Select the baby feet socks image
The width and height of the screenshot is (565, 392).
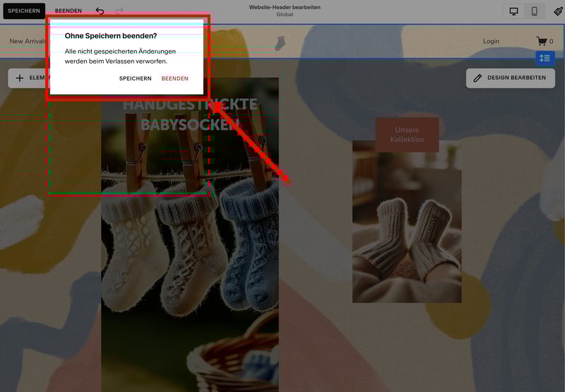coord(407,227)
